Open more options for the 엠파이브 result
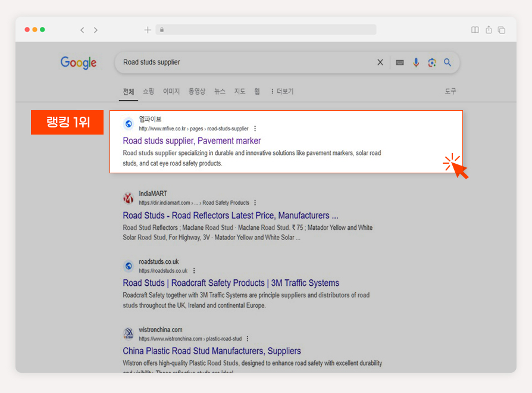532x393 pixels. click(x=255, y=129)
